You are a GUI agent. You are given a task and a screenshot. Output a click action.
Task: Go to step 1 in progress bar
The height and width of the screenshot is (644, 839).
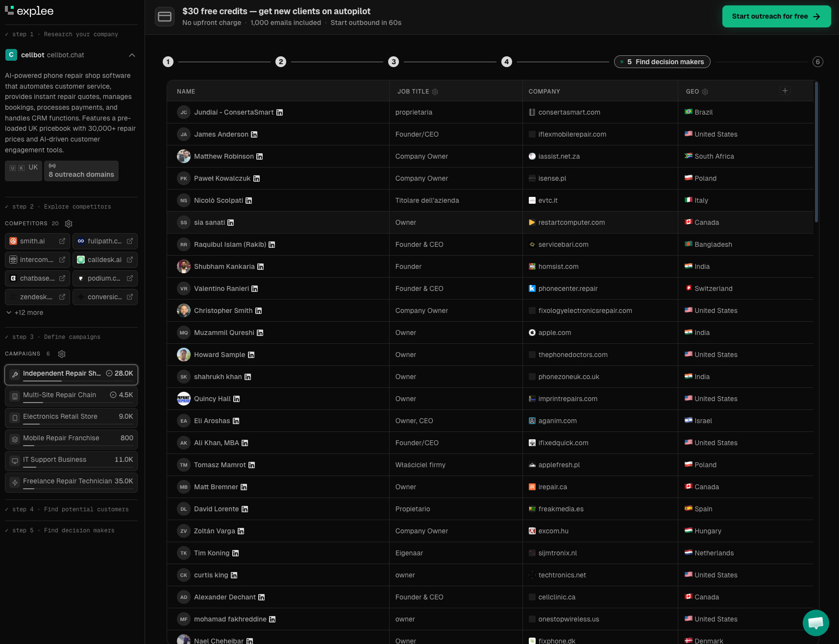pos(168,62)
